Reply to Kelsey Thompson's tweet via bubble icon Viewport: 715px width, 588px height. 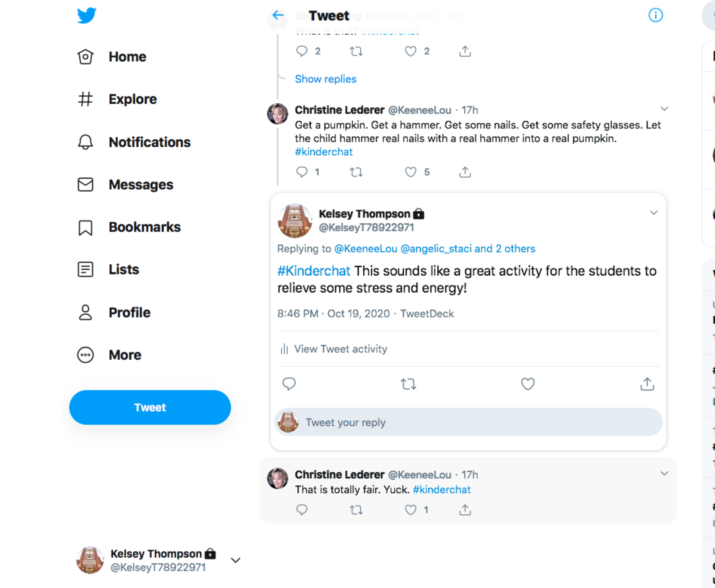(289, 384)
